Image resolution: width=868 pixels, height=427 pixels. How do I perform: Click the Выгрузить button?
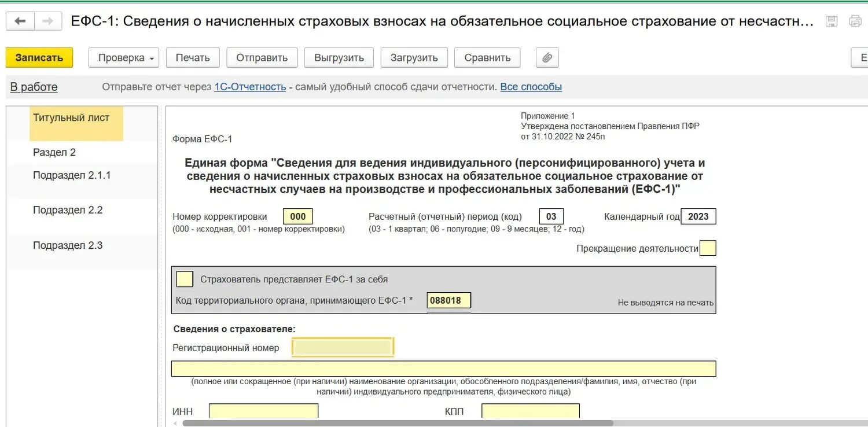pyautogui.click(x=339, y=58)
